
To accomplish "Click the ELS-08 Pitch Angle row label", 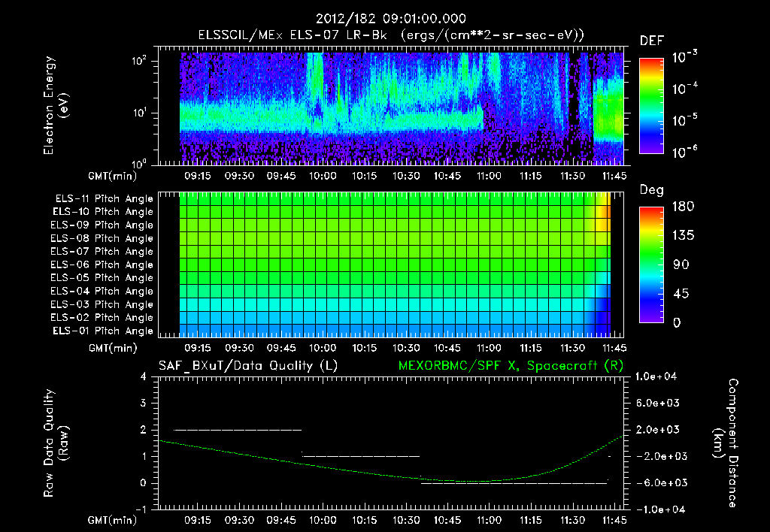I will (x=102, y=238).
